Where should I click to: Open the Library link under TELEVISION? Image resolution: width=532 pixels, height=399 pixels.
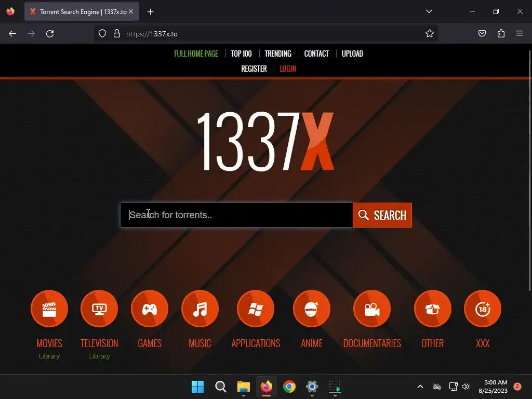(99, 356)
